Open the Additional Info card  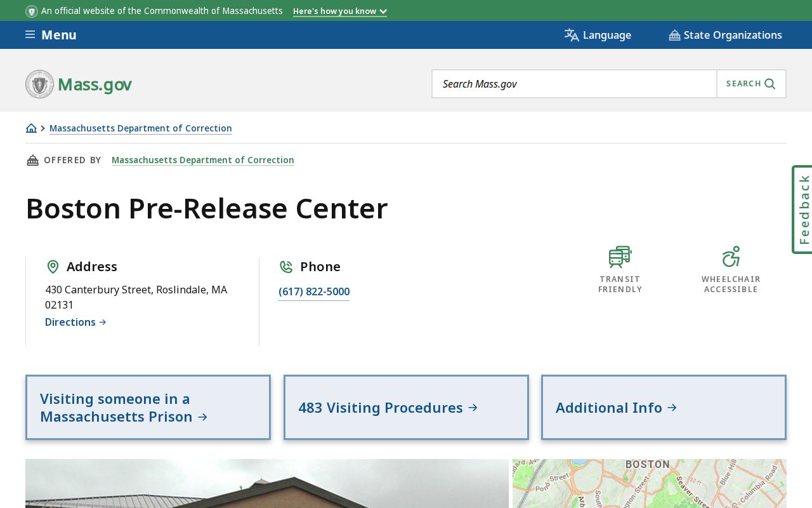pos(664,408)
